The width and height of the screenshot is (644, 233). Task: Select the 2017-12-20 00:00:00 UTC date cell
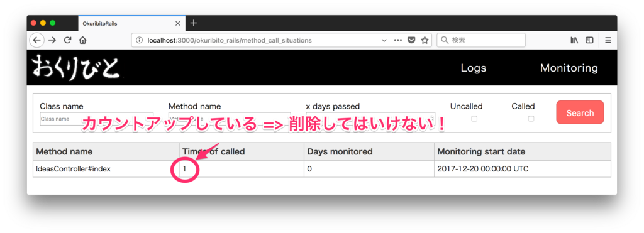coord(523,169)
